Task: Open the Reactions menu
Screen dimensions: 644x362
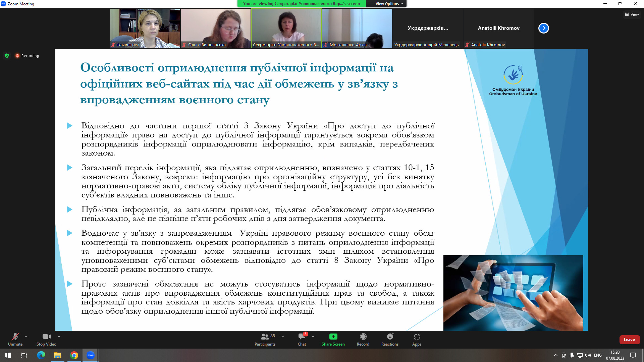Action: (x=390, y=339)
